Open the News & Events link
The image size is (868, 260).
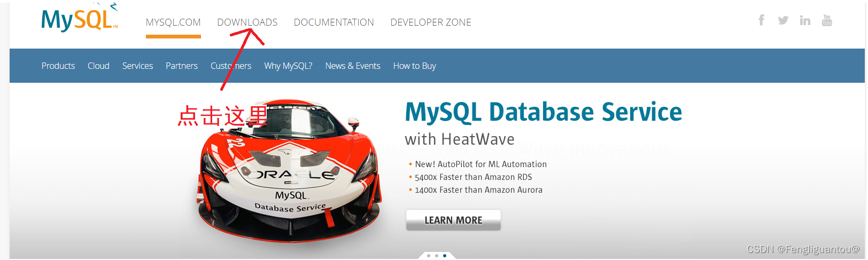pos(353,66)
